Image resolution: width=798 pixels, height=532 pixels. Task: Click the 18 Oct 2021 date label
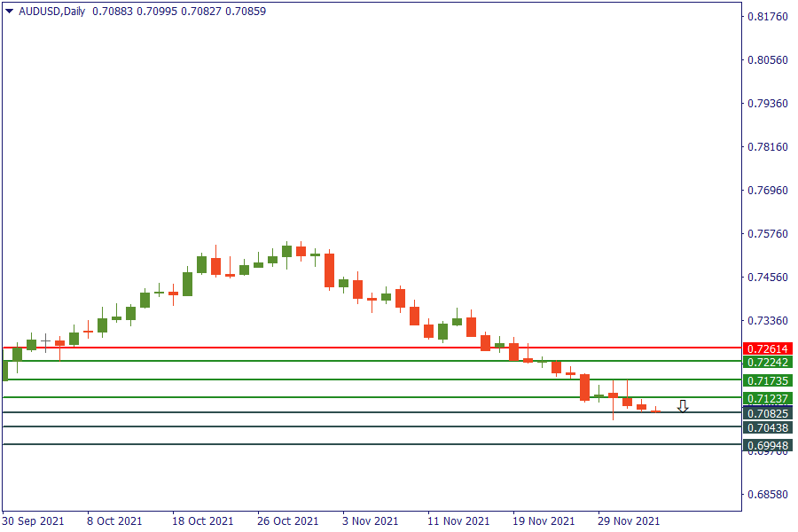202,521
